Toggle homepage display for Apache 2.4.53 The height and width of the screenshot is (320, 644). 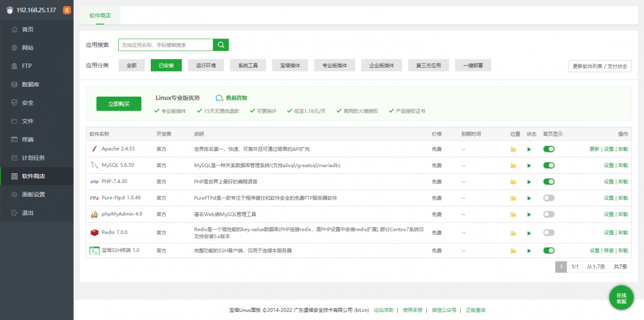[549, 149]
